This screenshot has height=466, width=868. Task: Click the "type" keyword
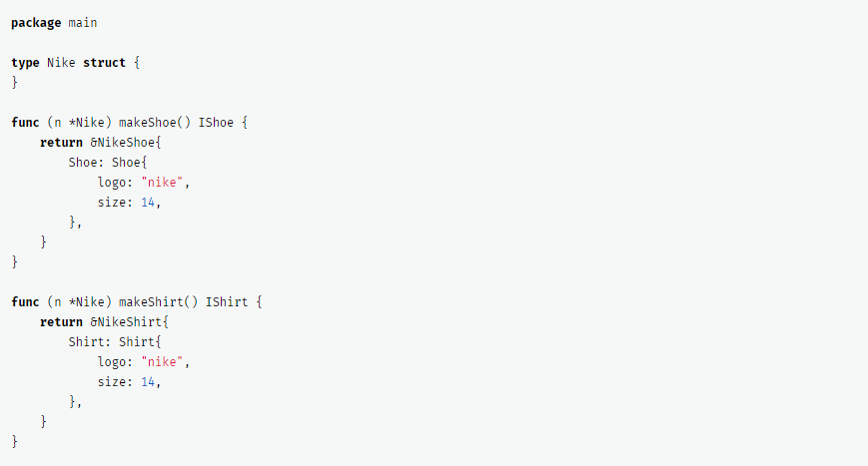tap(25, 63)
